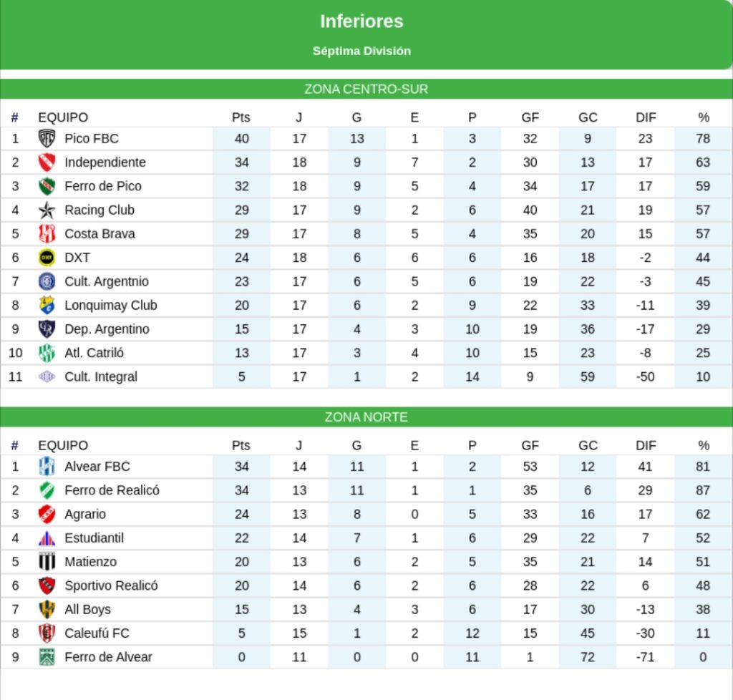Click the Racing Club star emblem

[47, 210]
